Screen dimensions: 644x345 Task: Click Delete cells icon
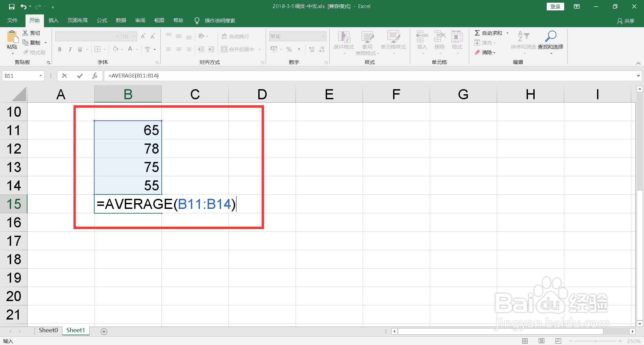[x=440, y=36]
